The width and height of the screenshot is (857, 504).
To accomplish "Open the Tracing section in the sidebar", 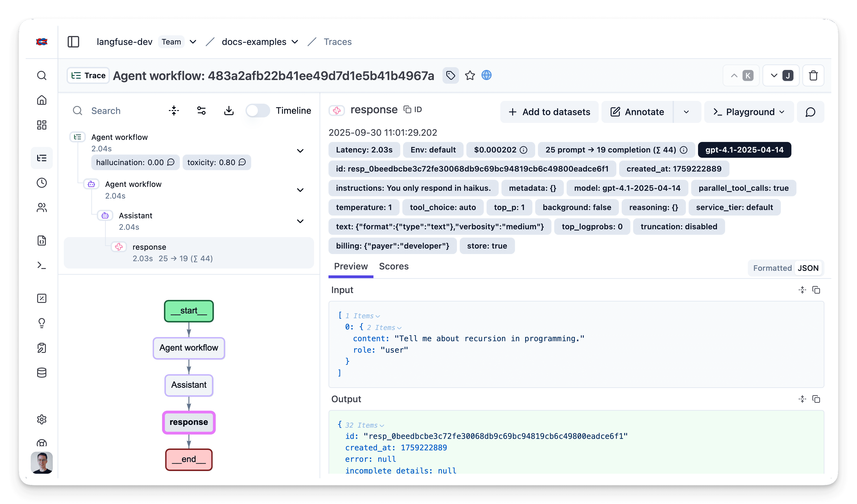I will (x=42, y=158).
